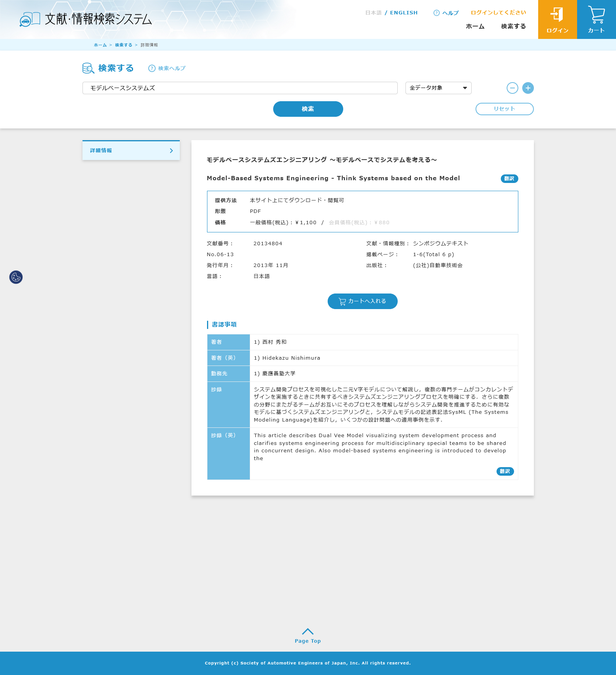Screen dimensions: 616x675
Task: Click the plus icon to add search field
Action: 528,88
